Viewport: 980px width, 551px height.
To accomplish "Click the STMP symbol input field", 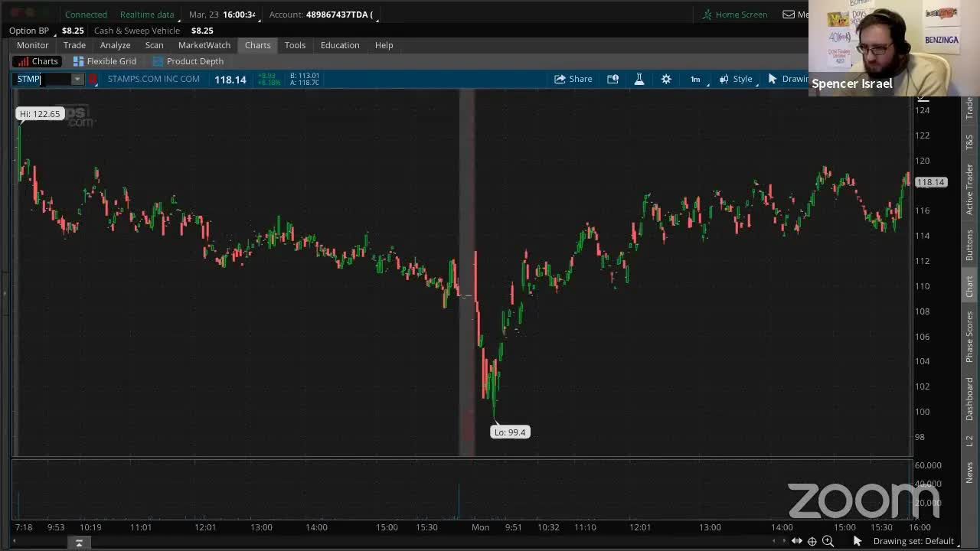I will [44, 79].
